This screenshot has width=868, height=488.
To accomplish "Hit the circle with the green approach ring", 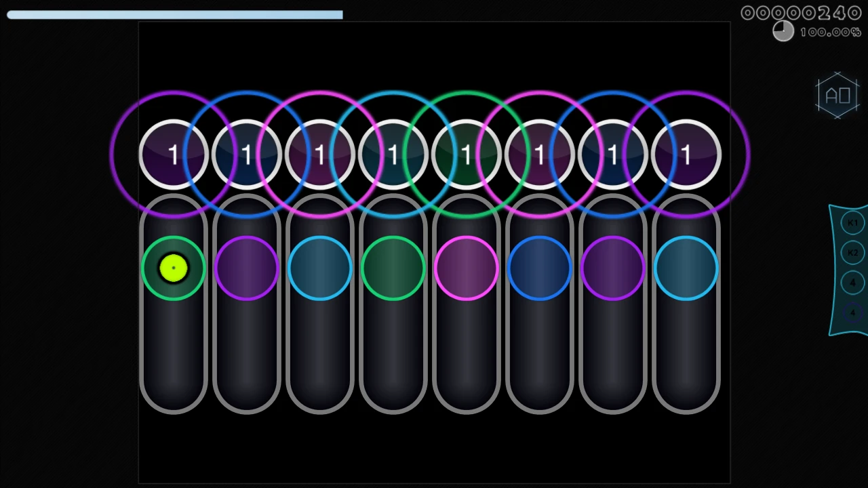I will (466, 155).
